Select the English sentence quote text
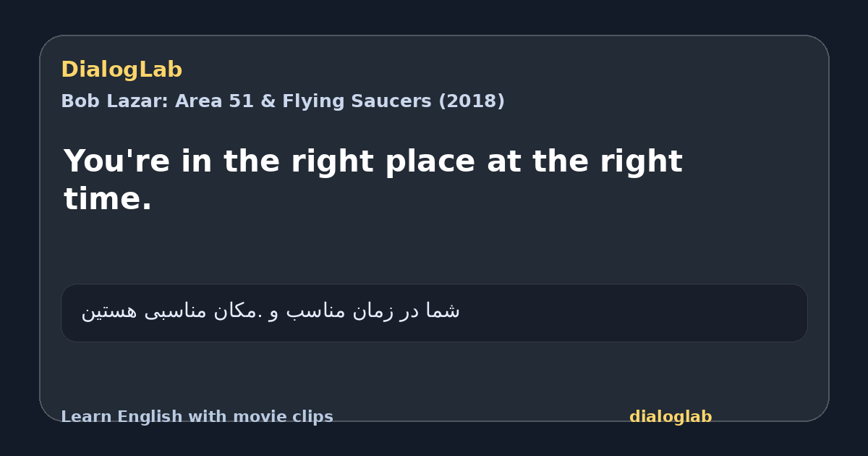This screenshot has width=868, height=456. point(373,180)
